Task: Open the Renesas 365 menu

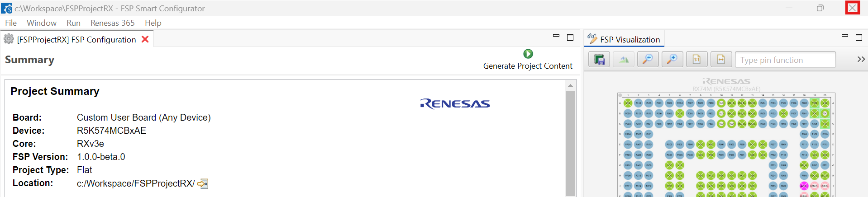Action: [113, 23]
